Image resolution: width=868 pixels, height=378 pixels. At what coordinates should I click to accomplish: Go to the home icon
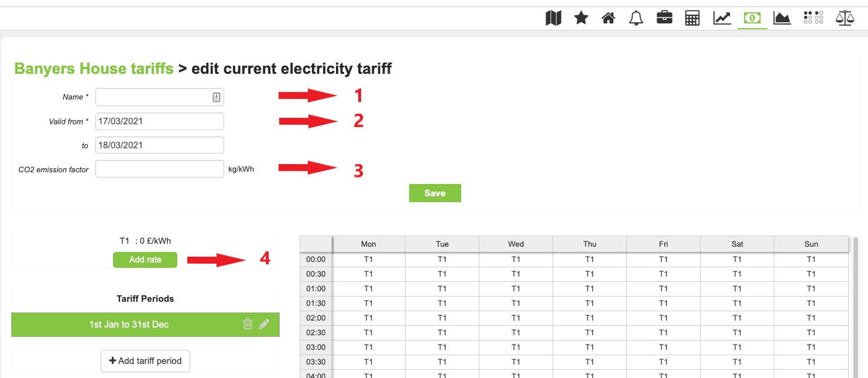click(608, 18)
